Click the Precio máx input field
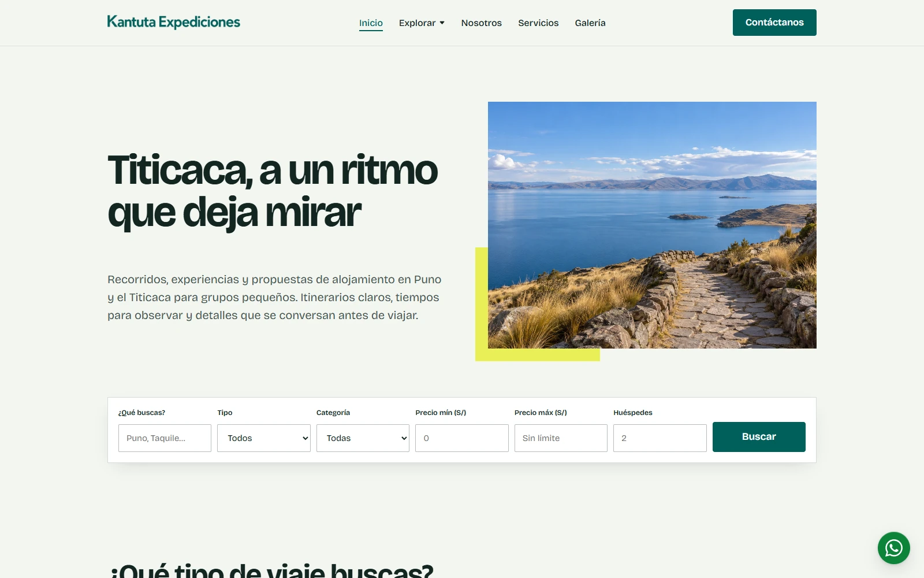 click(561, 438)
